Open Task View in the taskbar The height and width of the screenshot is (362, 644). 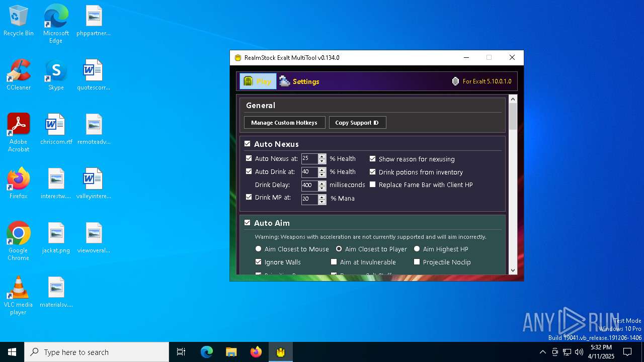[x=181, y=352]
